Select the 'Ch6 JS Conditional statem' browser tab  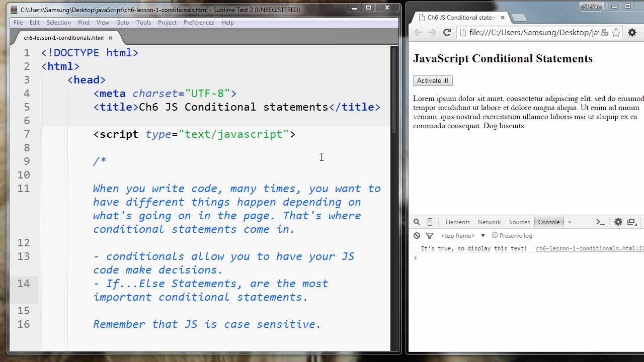461,18
